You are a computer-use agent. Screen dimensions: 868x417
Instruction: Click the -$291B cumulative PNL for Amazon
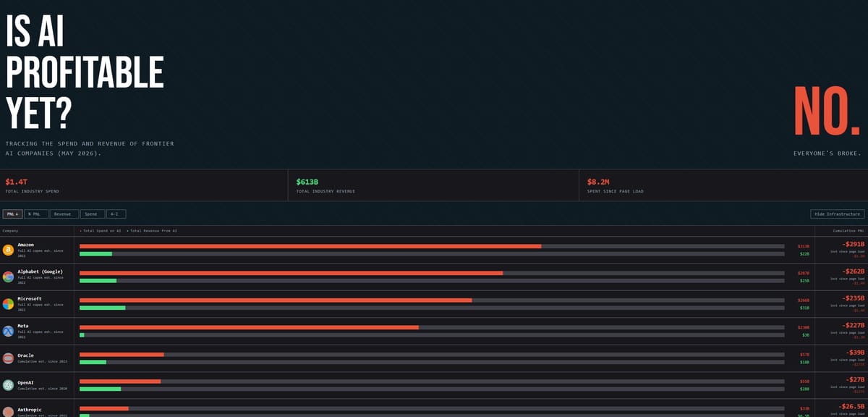tap(853, 244)
